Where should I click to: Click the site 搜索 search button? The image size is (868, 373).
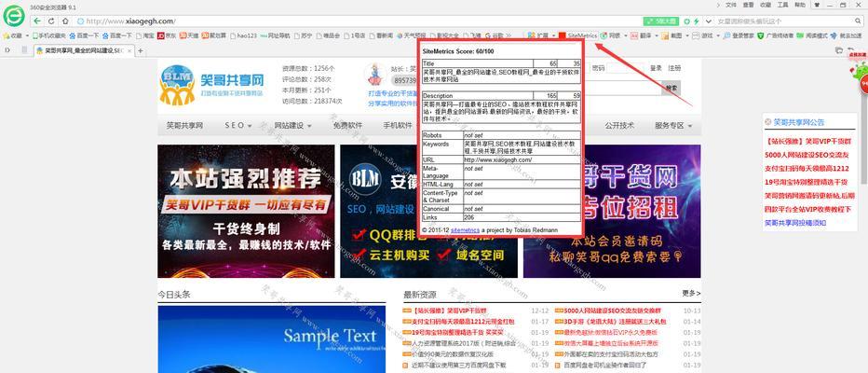671,89
